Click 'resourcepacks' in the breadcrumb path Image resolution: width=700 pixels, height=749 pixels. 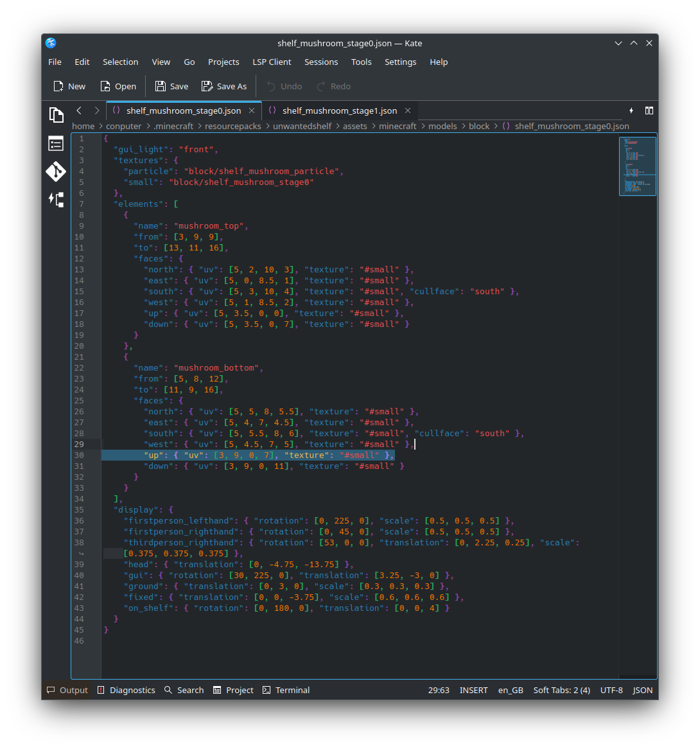(233, 126)
